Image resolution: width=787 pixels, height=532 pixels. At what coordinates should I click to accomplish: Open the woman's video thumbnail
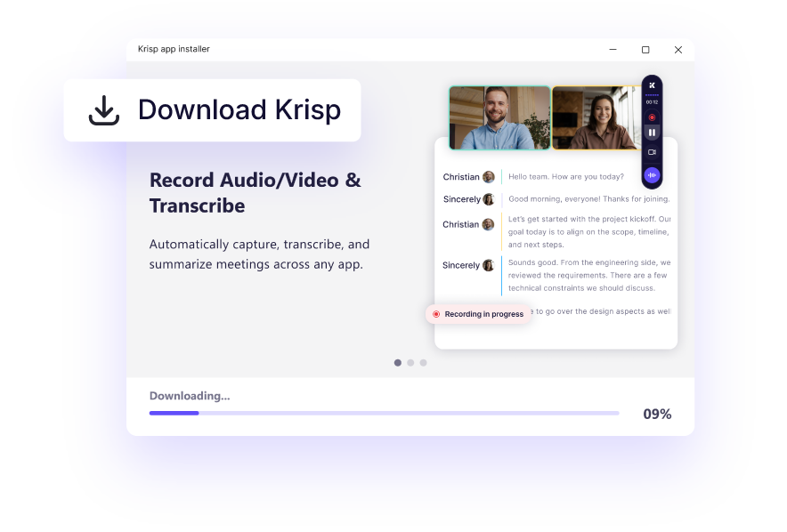pos(596,117)
